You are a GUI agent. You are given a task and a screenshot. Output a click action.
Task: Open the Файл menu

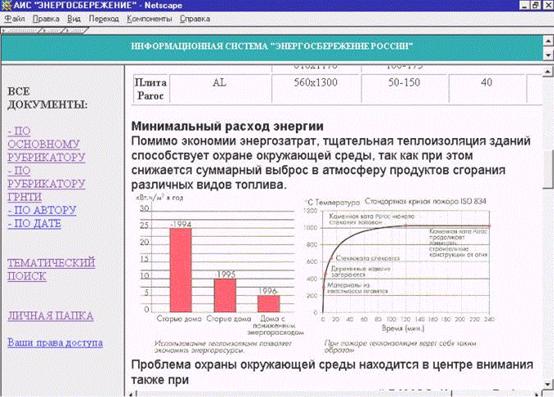tap(15, 19)
